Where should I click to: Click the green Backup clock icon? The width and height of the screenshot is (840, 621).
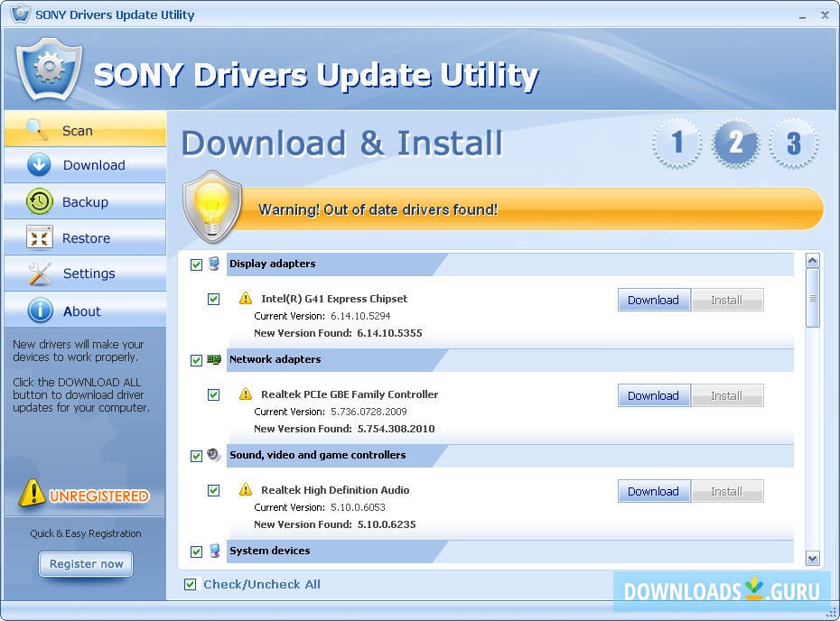click(x=39, y=202)
